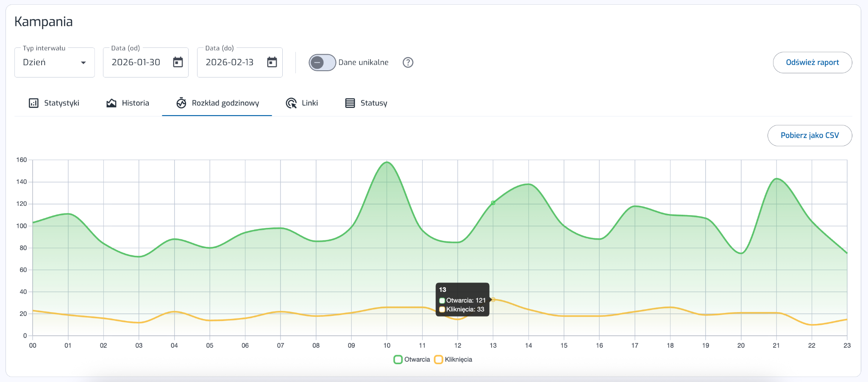
Task: Click the Historia chart icon
Action: pos(111,103)
